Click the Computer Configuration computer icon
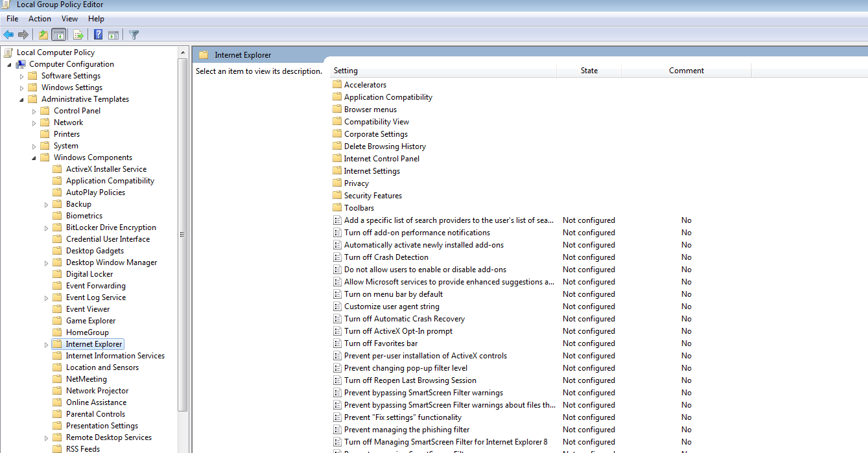This screenshot has height=453, width=868. click(x=21, y=64)
